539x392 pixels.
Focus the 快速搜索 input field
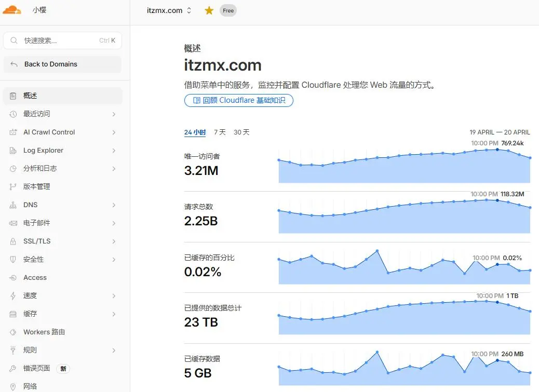coord(62,40)
